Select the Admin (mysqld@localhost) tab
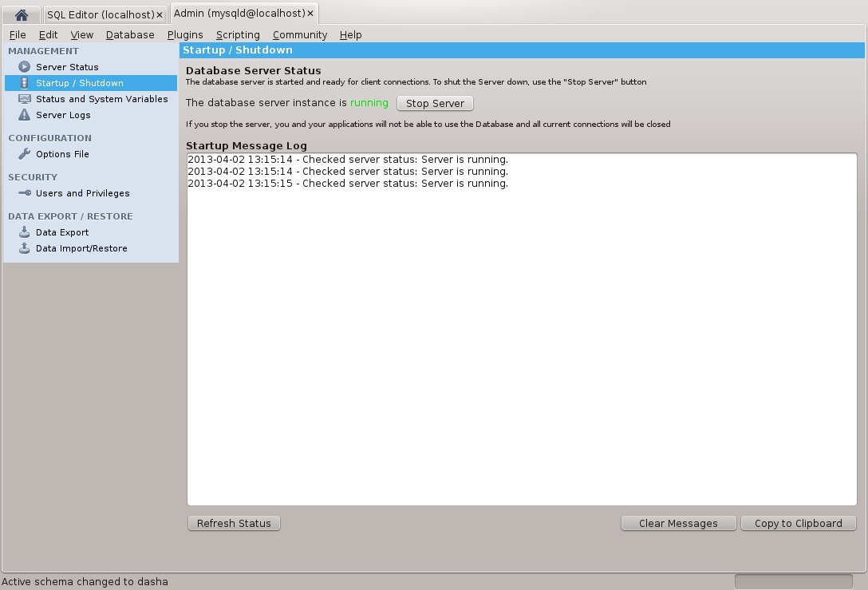The image size is (868, 590). coord(239,14)
